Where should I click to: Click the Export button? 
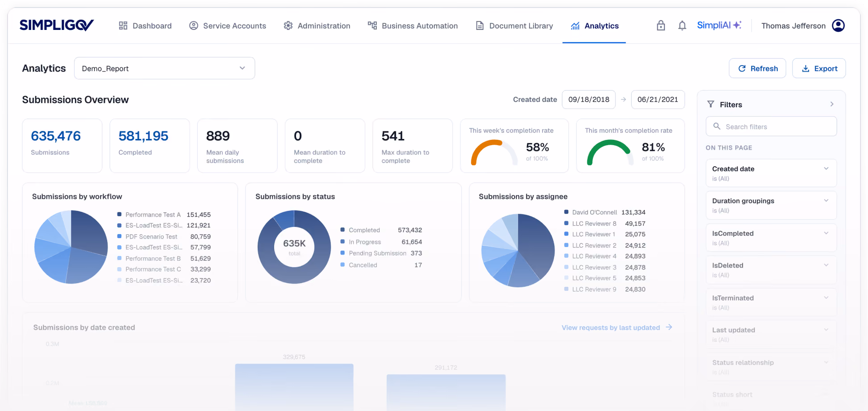(x=819, y=68)
